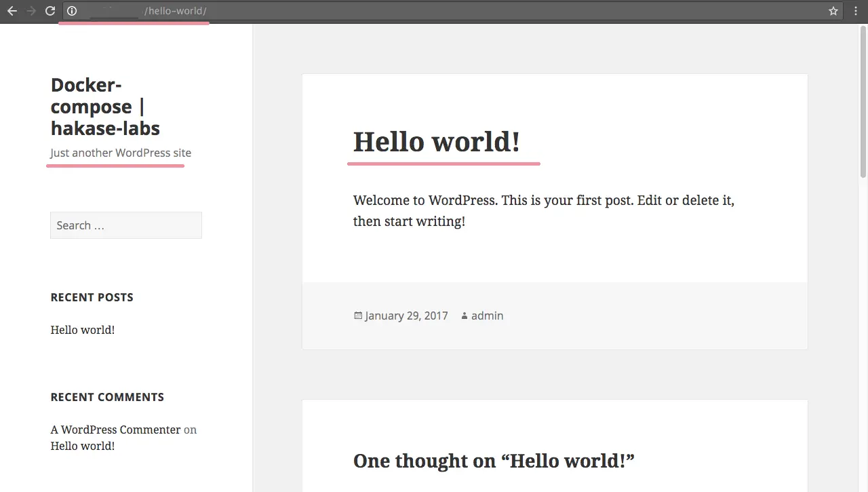Bookmark this page with the star icon
This screenshot has width=868, height=492.
point(833,11)
